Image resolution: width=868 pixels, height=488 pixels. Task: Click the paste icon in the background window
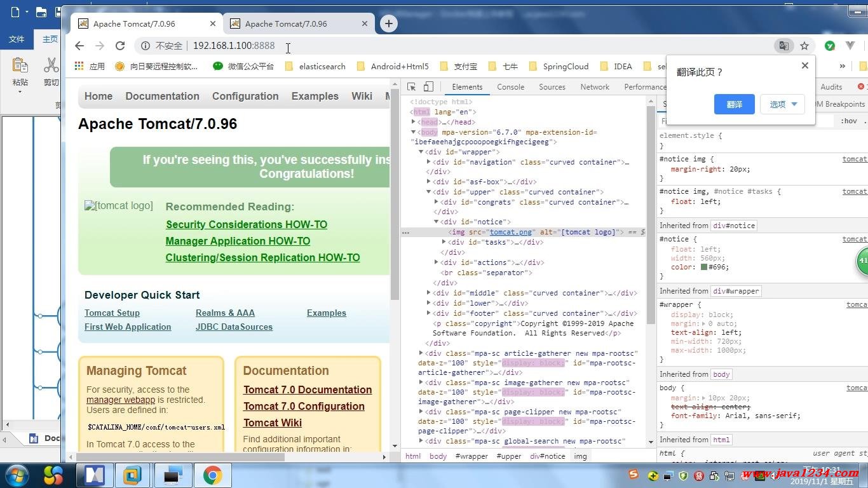pos(20,65)
